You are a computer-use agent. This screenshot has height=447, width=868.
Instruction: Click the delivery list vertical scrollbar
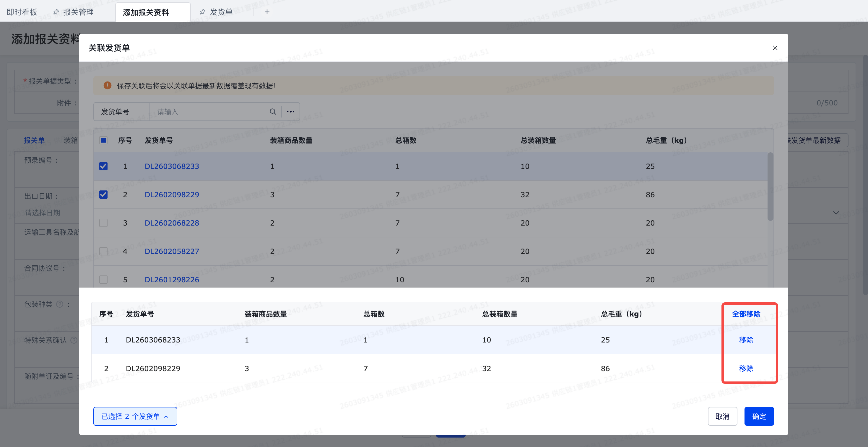(x=770, y=187)
